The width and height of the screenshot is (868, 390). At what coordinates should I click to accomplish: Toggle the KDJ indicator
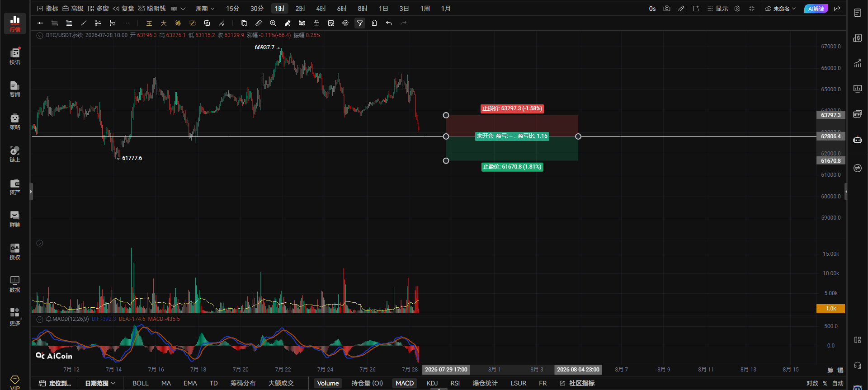432,383
